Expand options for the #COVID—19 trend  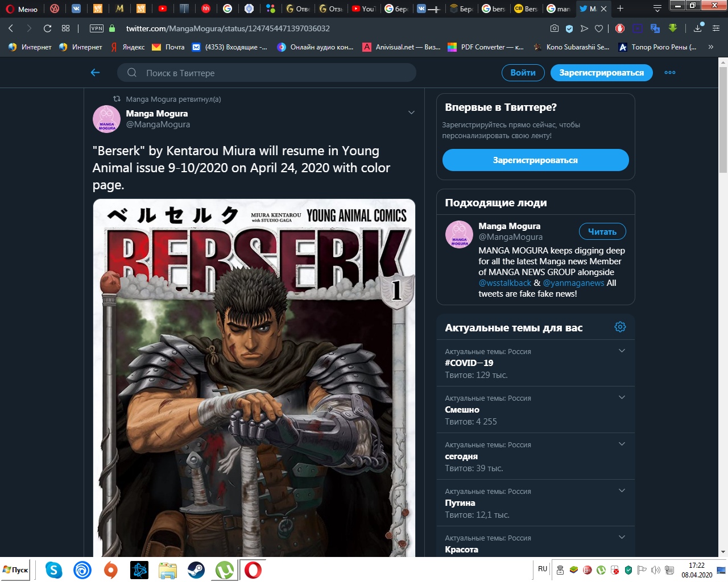click(622, 351)
